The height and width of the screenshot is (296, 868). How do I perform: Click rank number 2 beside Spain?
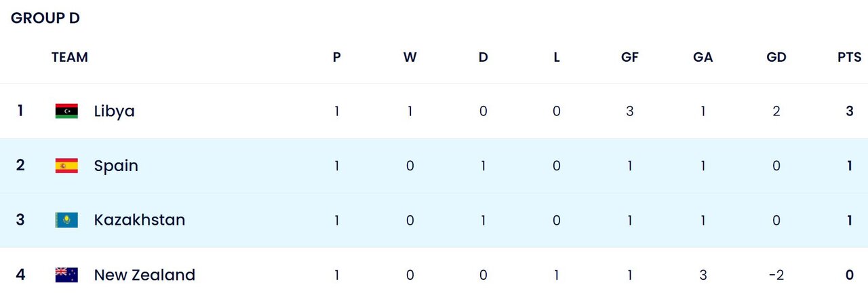coord(20,166)
